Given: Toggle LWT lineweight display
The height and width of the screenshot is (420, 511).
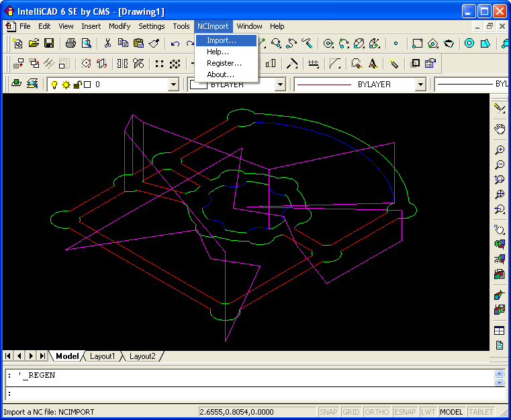Looking at the screenshot, I should click(x=428, y=412).
